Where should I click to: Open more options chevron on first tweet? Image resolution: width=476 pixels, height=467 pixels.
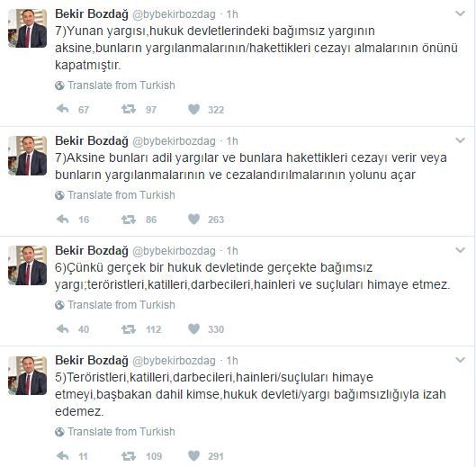[x=460, y=13]
